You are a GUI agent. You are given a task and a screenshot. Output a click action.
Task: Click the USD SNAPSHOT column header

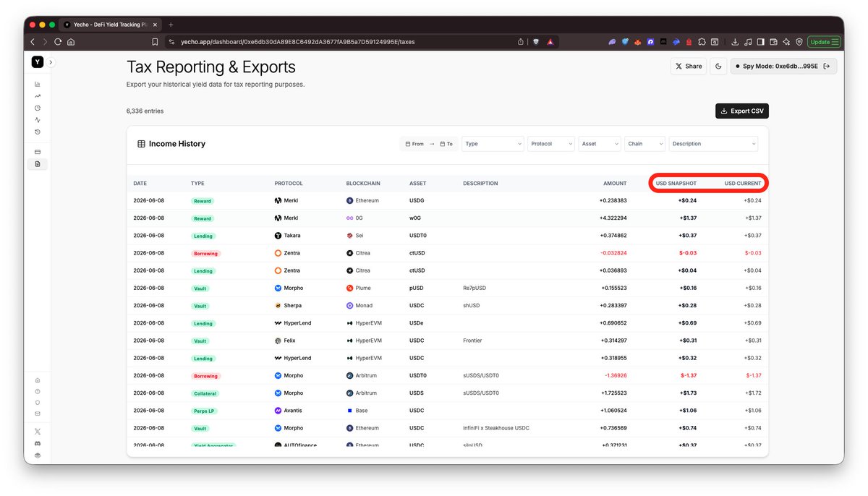click(676, 184)
